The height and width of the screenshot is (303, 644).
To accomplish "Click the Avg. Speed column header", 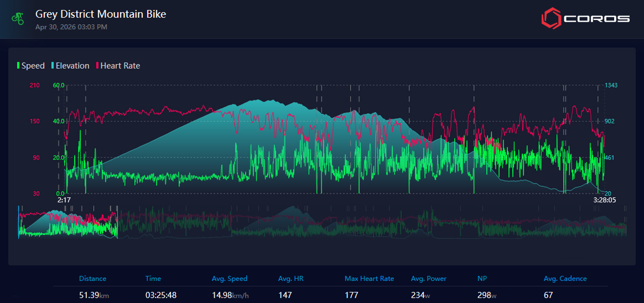I will pos(230,278).
